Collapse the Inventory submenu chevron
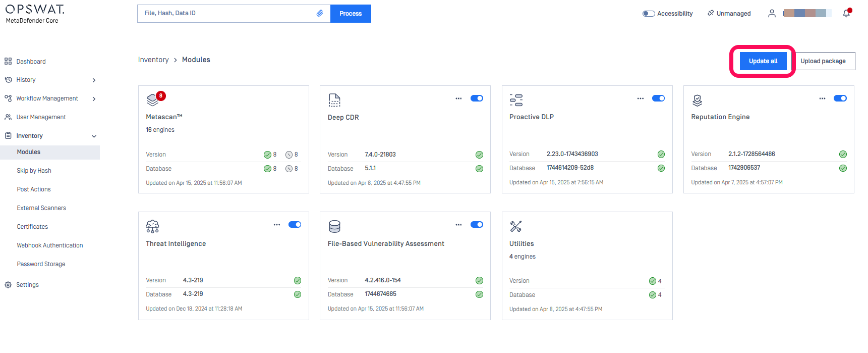 coord(94,136)
